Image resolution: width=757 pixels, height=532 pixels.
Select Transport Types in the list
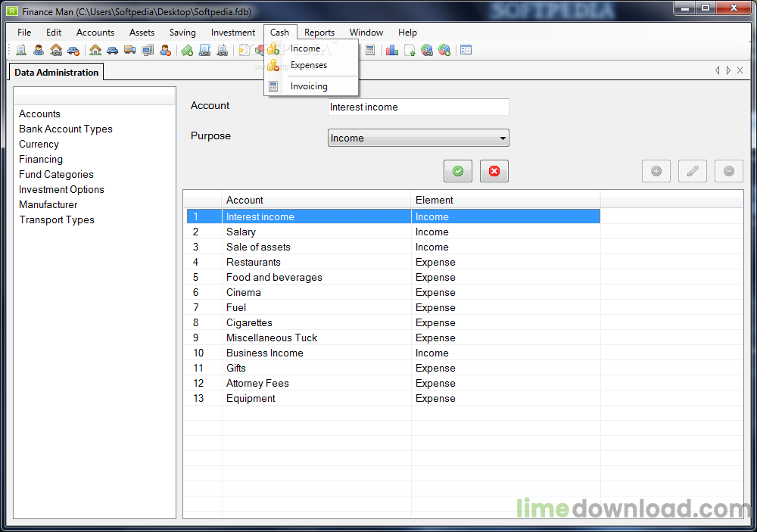point(57,219)
